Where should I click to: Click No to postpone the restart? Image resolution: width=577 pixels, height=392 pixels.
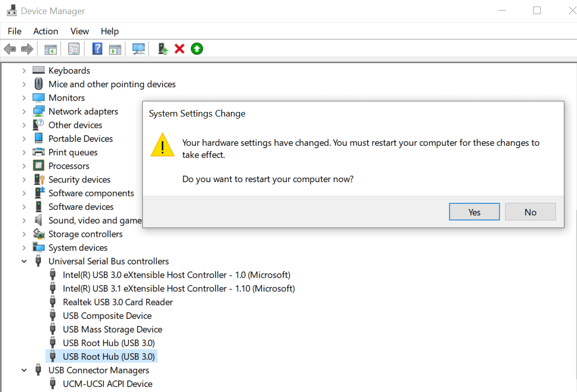(530, 211)
